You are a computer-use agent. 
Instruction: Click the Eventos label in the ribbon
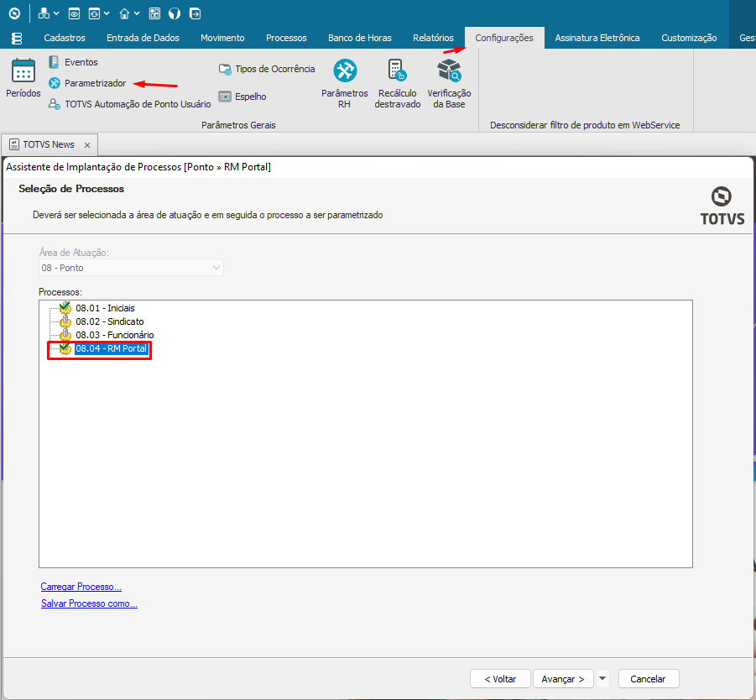(x=81, y=62)
